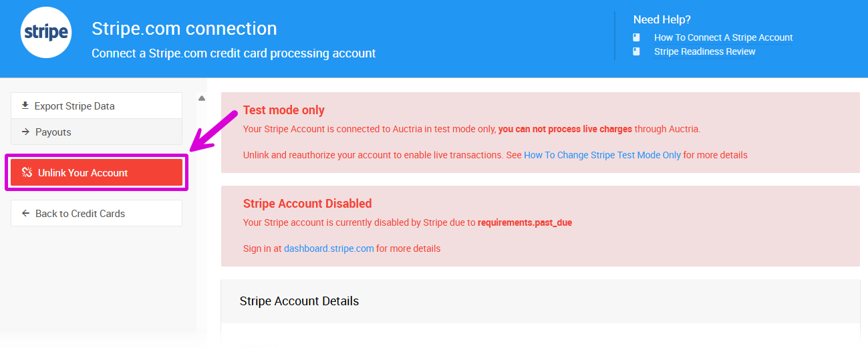Click the left arrow icon beside Back to Credit Cards
Screen dimensions: 868x348
(x=25, y=214)
